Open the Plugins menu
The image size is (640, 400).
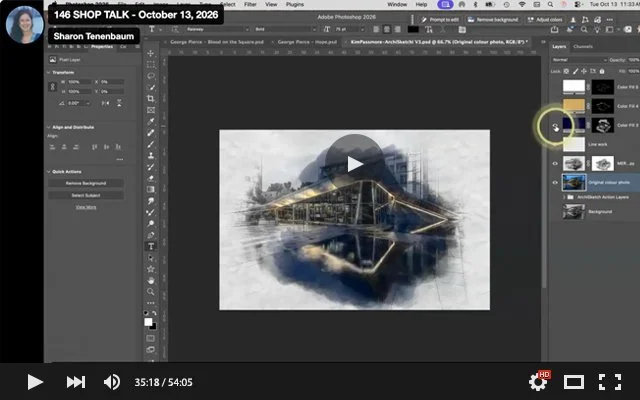click(295, 4)
